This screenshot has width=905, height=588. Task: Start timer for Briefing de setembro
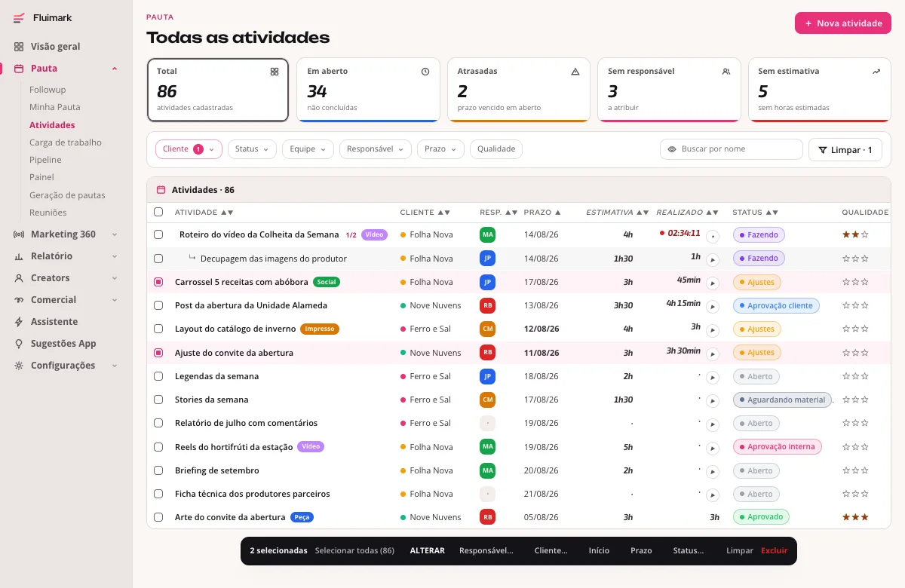tap(713, 471)
